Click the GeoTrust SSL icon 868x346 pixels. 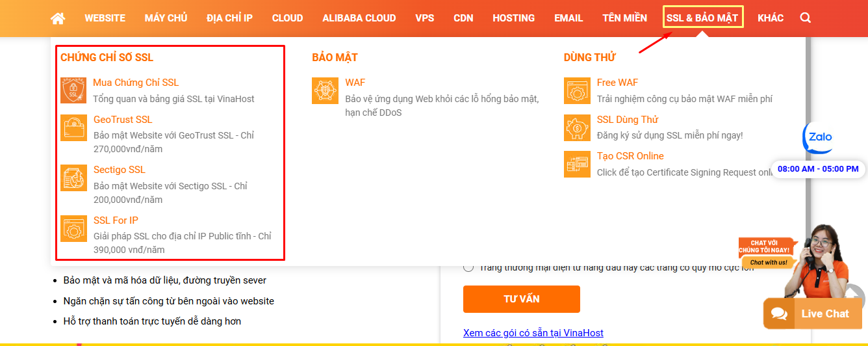pos(73,127)
